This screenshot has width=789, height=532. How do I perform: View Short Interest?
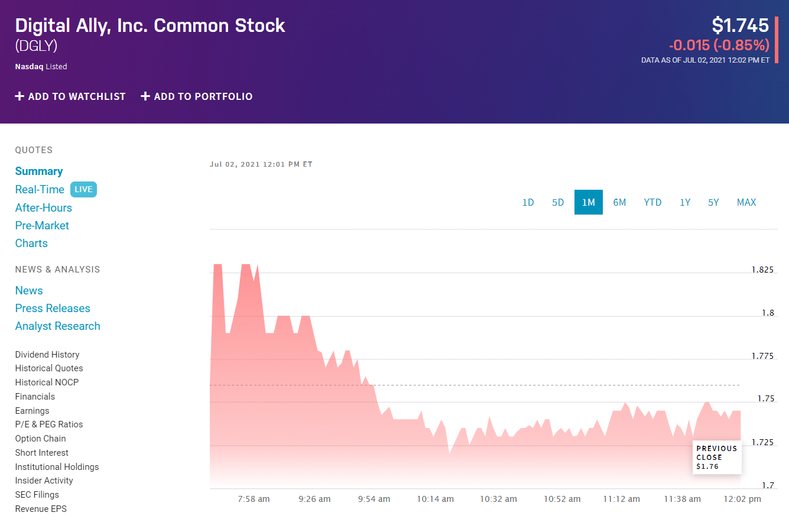(42, 453)
